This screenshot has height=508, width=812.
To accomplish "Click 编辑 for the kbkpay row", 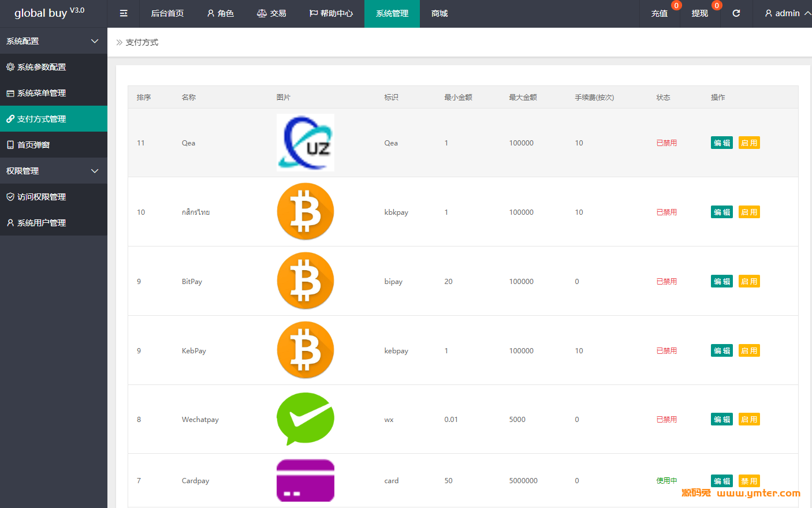I will coord(722,212).
